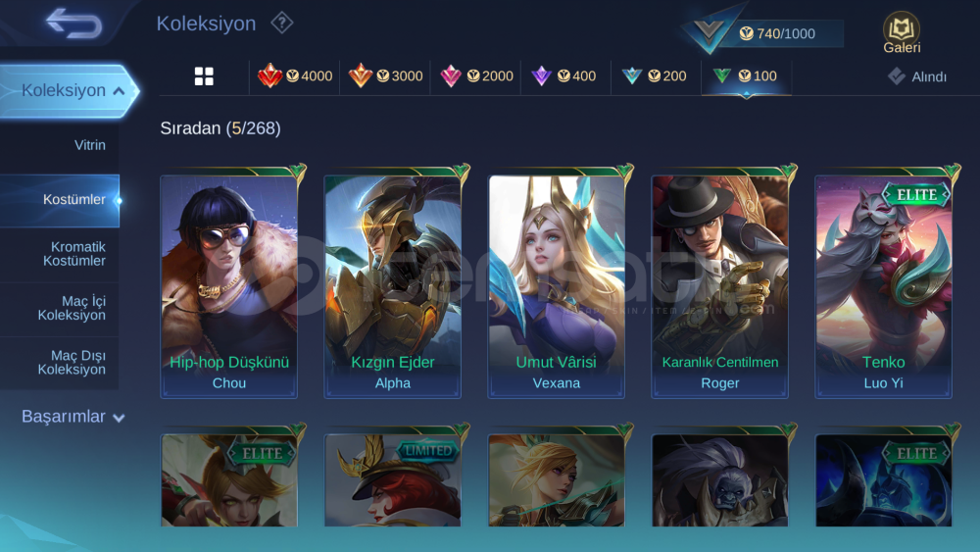Image resolution: width=980 pixels, height=552 pixels.
Task: Click the 740/1000 collection points progress bar
Action: pyautogui.click(x=778, y=33)
